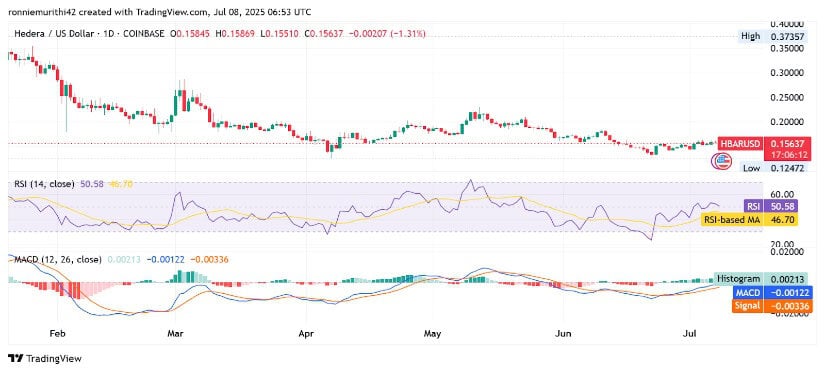Click the MACD (12, 26, close) indicator title

pos(57,259)
